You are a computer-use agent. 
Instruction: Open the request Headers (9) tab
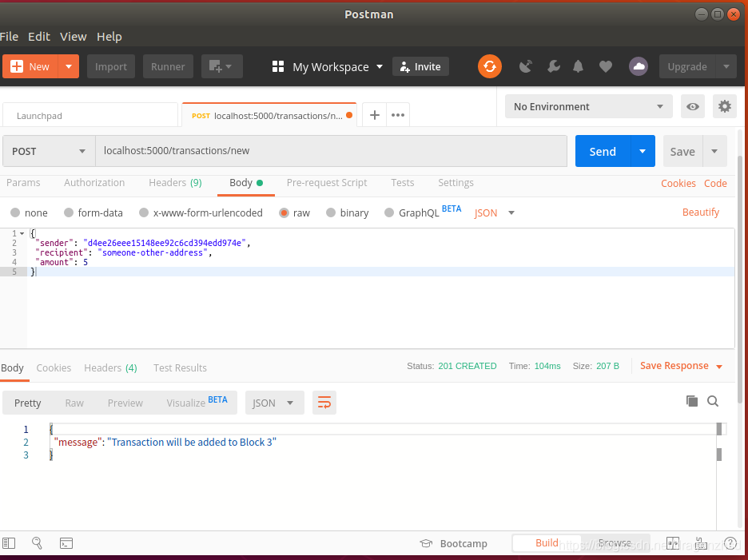click(175, 183)
